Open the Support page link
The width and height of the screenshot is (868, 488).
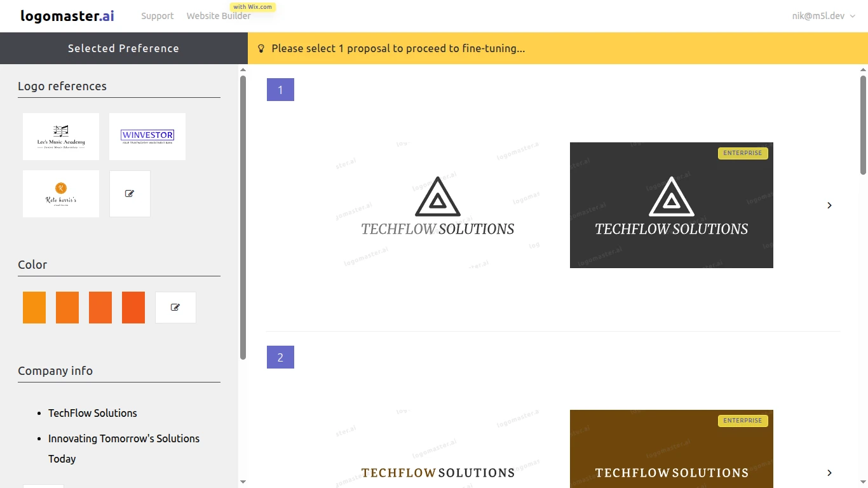[157, 16]
